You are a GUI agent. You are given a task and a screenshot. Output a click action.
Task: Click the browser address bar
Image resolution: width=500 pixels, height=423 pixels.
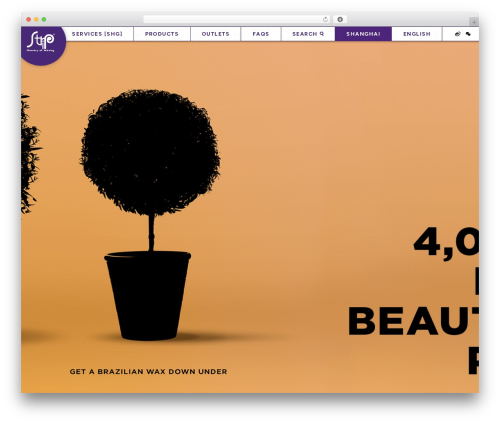click(x=237, y=19)
